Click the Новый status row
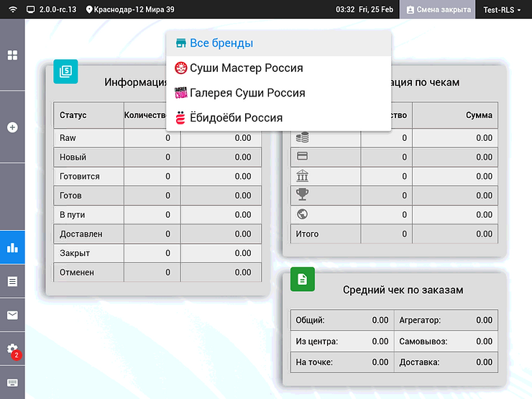 (157, 157)
